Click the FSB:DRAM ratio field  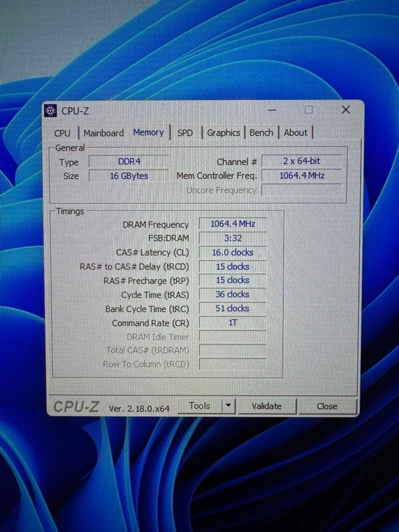click(232, 238)
